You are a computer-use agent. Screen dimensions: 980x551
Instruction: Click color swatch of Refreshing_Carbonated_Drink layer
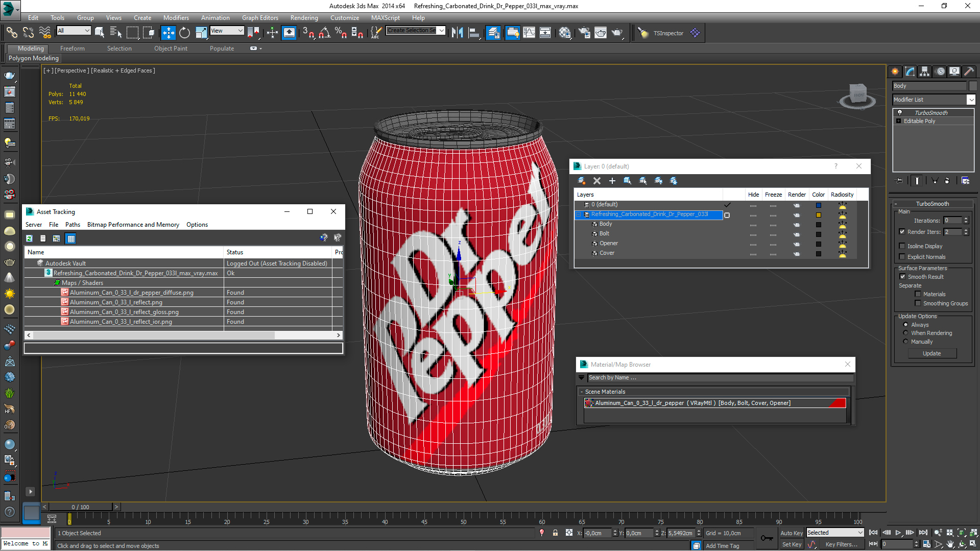[818, 215]
